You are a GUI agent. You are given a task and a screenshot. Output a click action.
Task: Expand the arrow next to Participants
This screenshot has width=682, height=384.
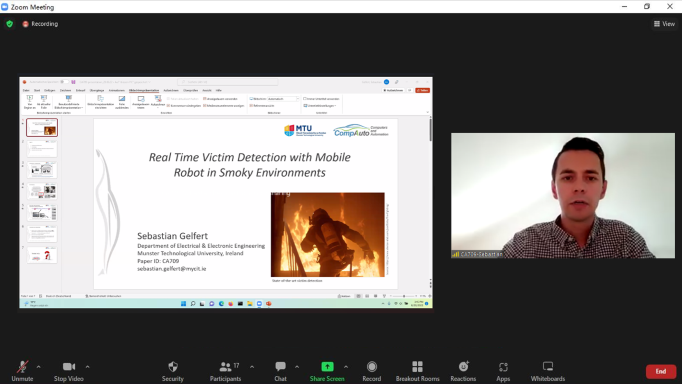(x=252, y=367)
